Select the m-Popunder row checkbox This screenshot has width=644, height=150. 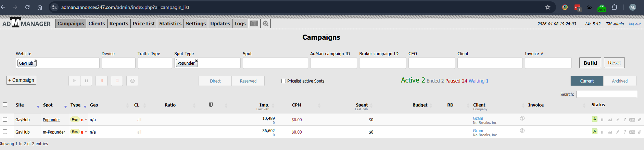click(x=5, y=132)
